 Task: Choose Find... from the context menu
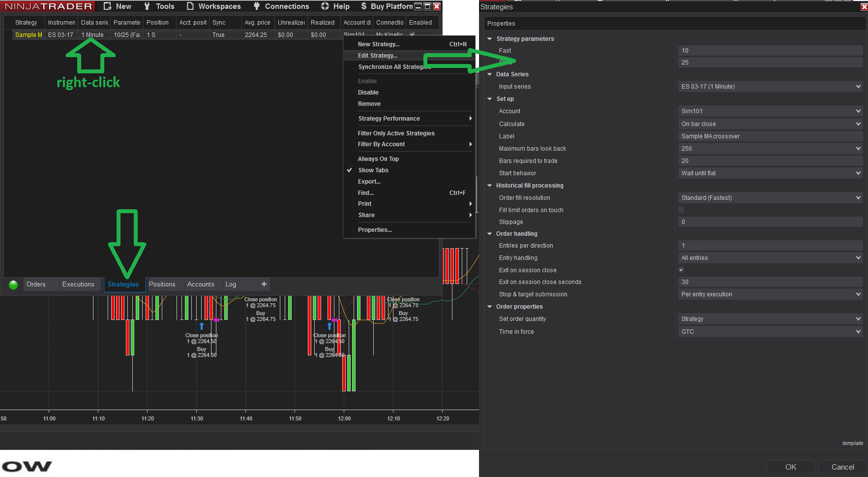click(x=409, y=193)
